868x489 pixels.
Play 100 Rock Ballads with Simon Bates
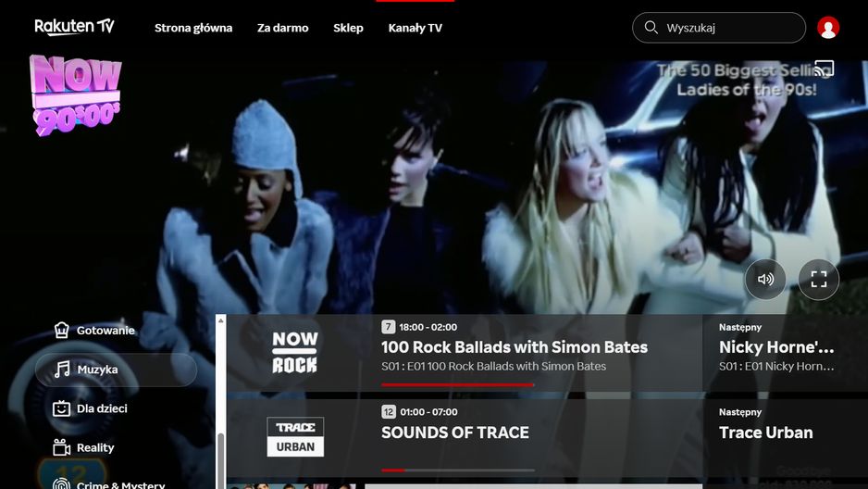(515, 347)
